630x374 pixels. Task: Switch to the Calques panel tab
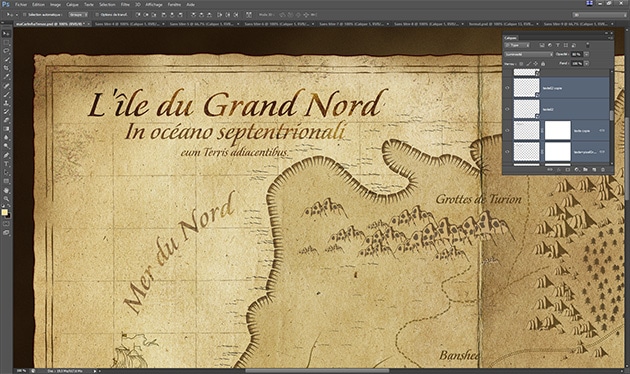[511, 38]
